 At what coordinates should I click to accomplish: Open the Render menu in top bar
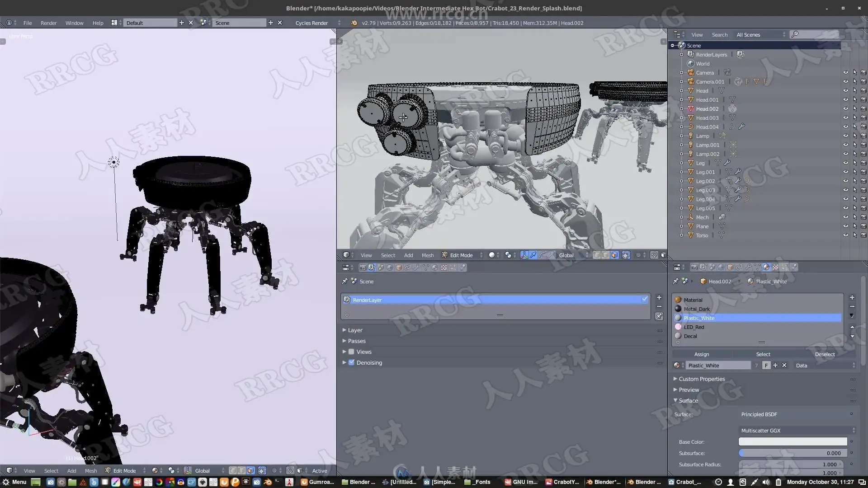coord(48,23)
